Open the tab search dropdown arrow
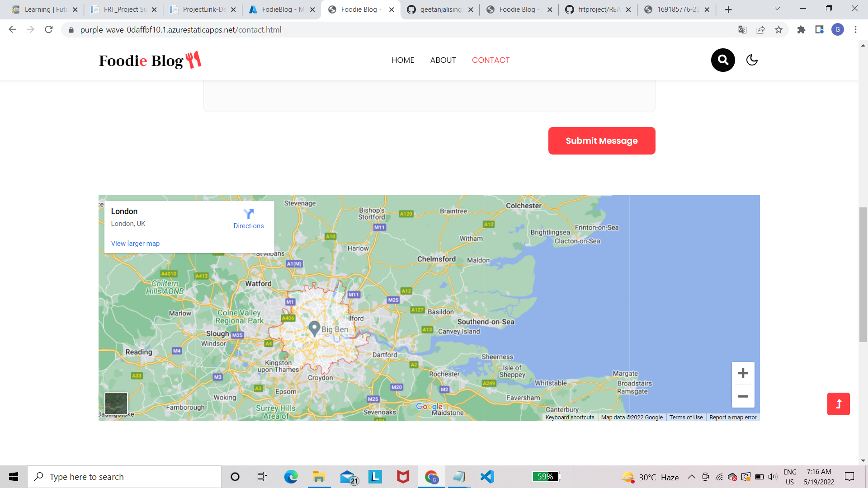 (x=777, y=9)
